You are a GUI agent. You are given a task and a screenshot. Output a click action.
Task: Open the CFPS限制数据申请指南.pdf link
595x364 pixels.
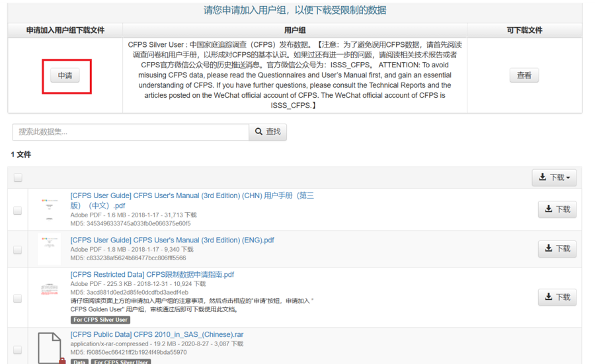pyautogui.click(x=152, y=275)
